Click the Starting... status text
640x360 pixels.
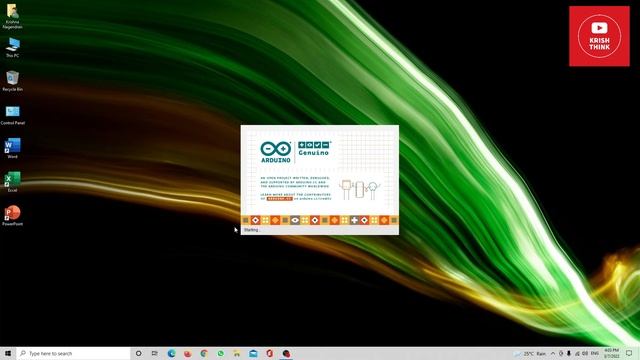(251, 230)
